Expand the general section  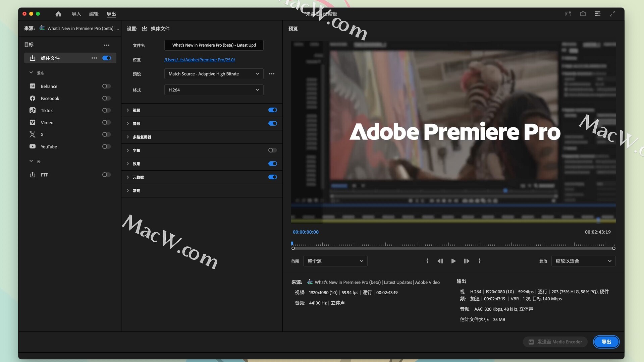pos(128,190)
